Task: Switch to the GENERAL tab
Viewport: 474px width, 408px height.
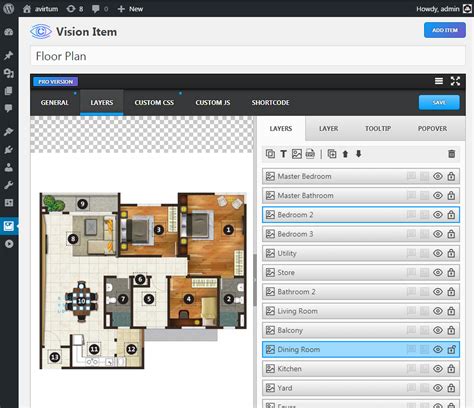Action: (55, 103)
